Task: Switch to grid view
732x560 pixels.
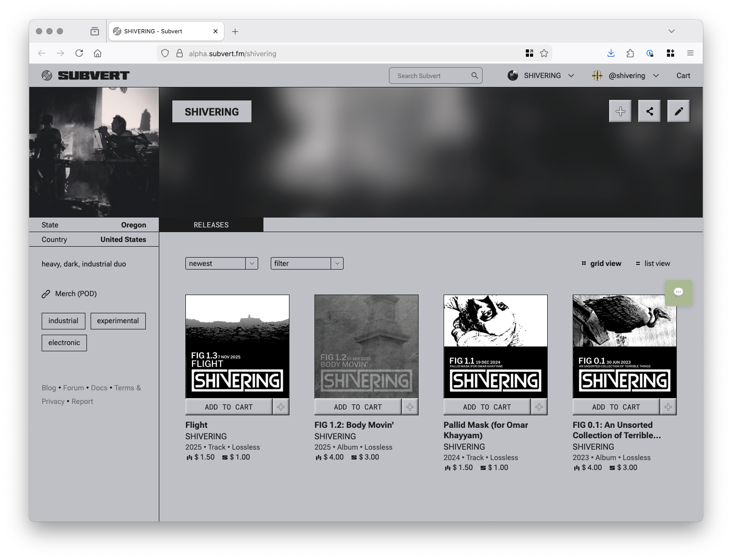Action: pyautogui.click(x=601, y=263)
